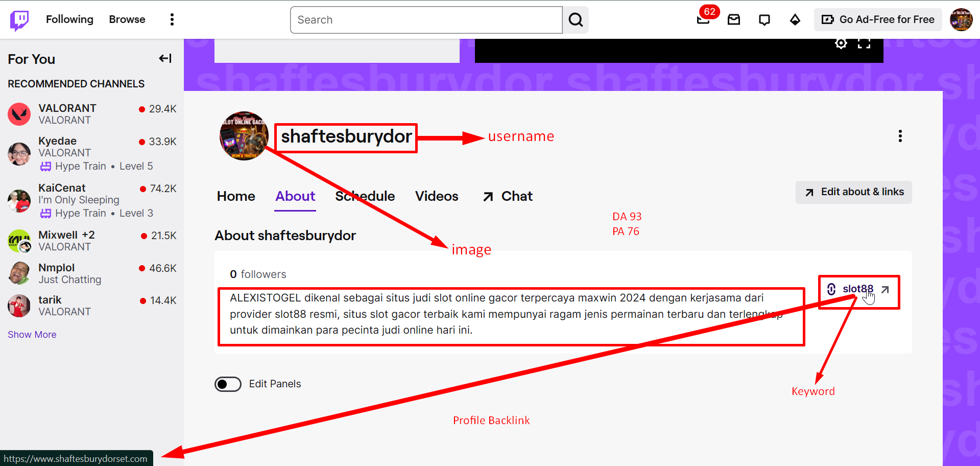Viewport: 980px width, 466px height.
Task: Open shaftesburydor channel options menu
Action: pos(900,136)
